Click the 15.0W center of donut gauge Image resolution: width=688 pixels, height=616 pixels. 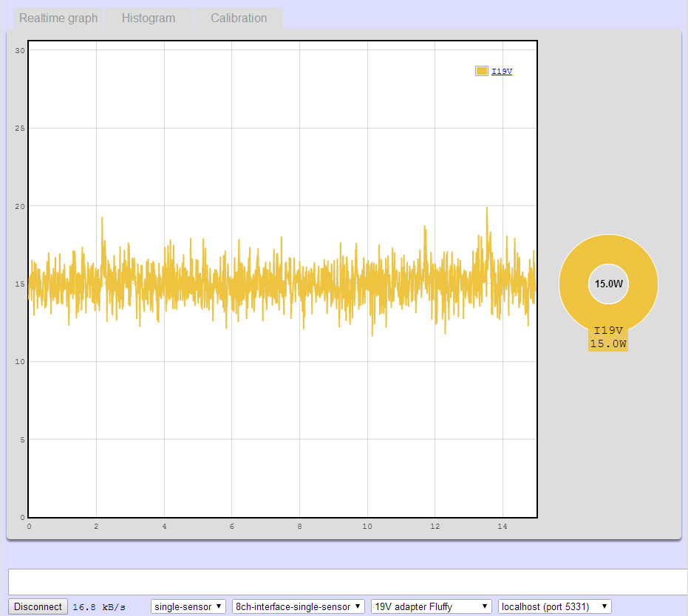point(608,284)
